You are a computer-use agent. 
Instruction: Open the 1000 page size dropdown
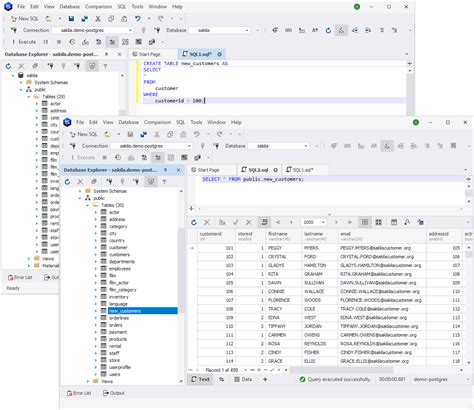click(323, 222)
